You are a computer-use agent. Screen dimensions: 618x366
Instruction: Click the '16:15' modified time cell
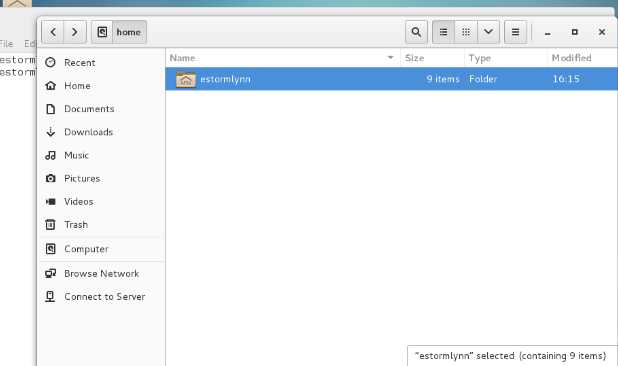click(x=566, y=79)
